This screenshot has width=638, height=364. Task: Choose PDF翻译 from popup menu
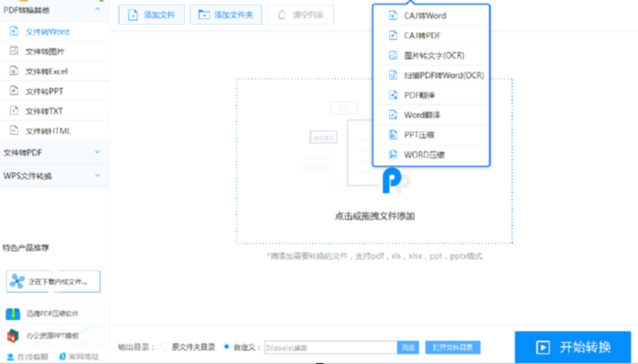pos(431,95)
